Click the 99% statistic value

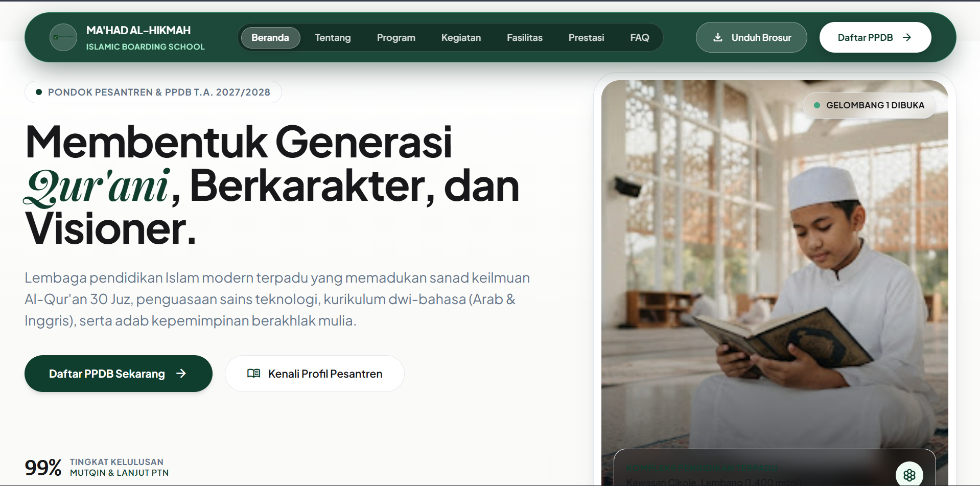[43, 468]
